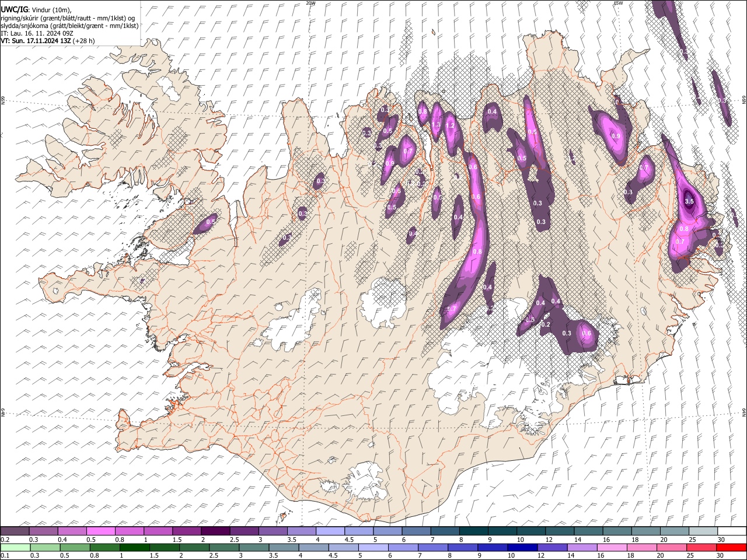This screenshot has width=747, height=560.
Task: Pick the snow-scale swatch between 0.3 and 0.4
Action: point(43,531)
